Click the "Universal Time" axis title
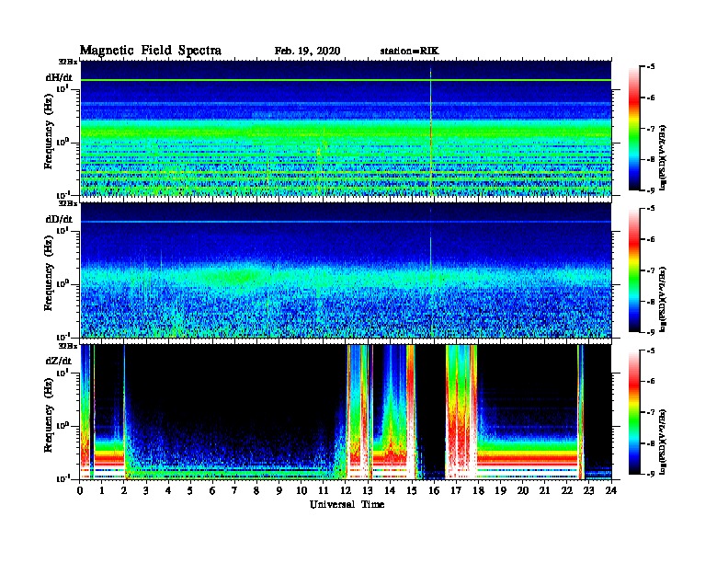 click(347, 504)
